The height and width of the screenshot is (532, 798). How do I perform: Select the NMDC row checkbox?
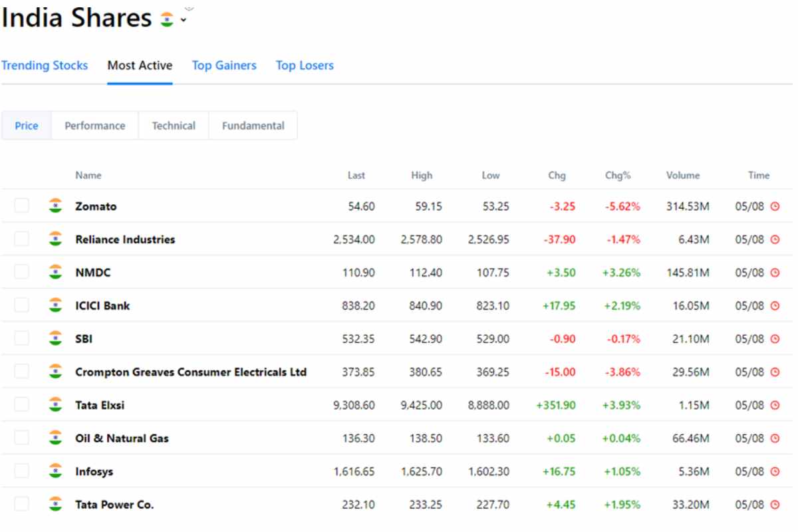click(22, 272)
